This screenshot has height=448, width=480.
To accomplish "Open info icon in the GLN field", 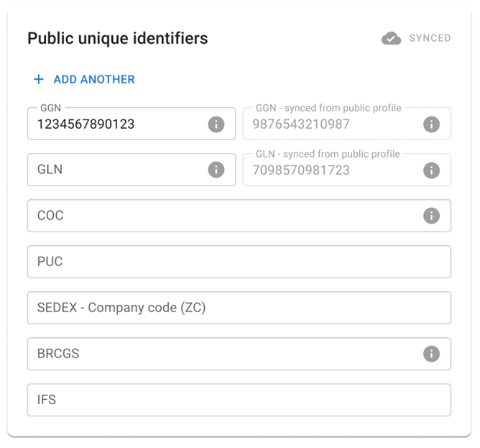I will pyautogui.click(x=216, y=170).
